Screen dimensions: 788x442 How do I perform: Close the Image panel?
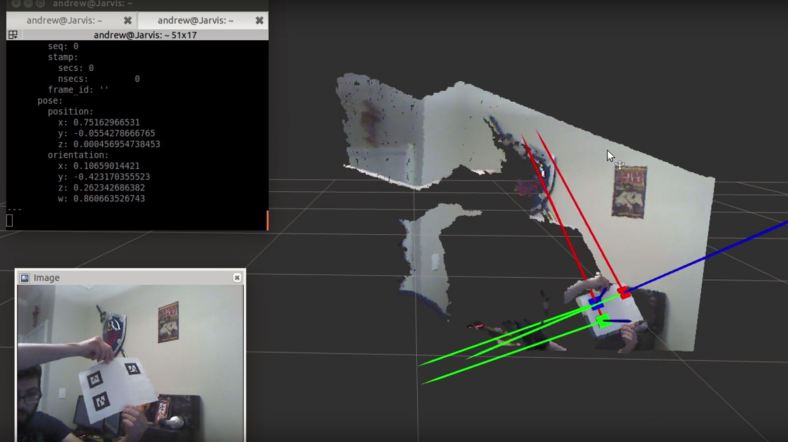[237, 277]
